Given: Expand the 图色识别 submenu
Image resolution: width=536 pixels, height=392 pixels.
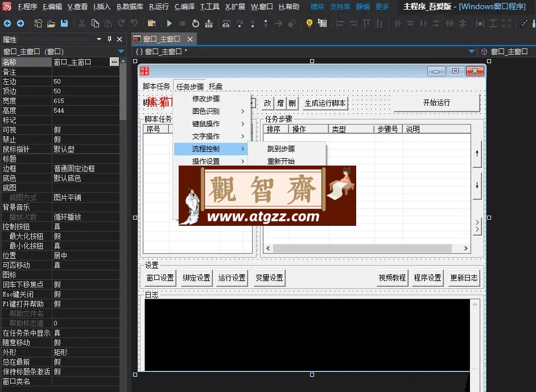Looking at the screenshot, I should tap(210, 111).
